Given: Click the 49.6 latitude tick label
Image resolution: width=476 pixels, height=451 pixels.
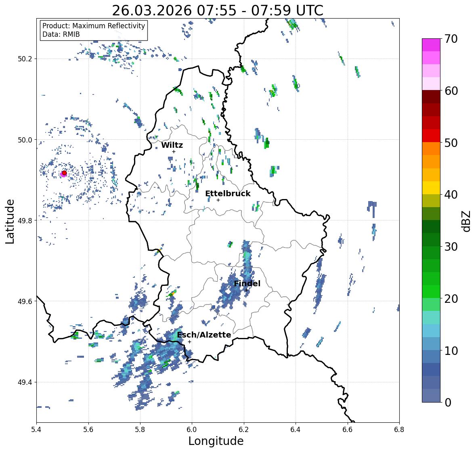Looking at the screenshot, I should coord(25,301).
